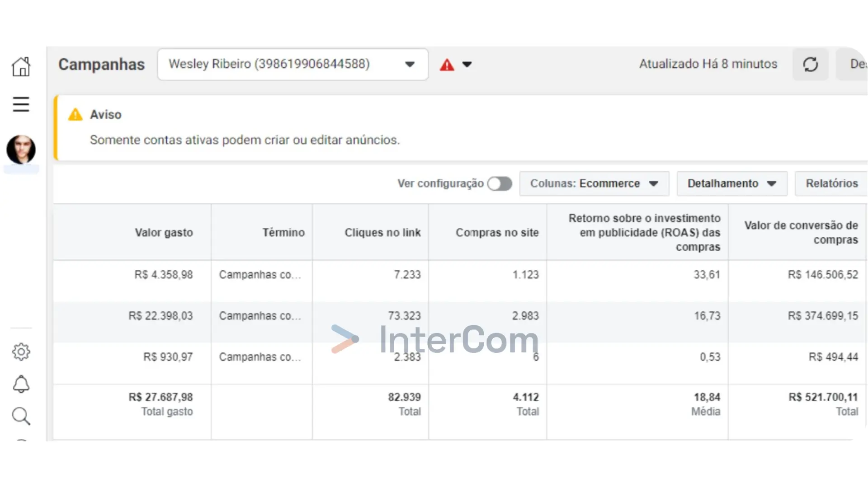Click the 82.939 total clicks value

coord(405,397)
